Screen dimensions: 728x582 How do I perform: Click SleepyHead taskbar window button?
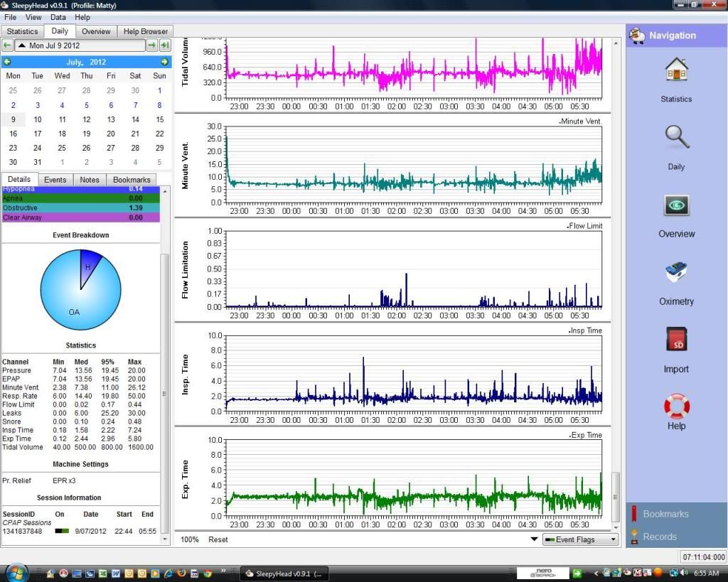click(284, 573)
